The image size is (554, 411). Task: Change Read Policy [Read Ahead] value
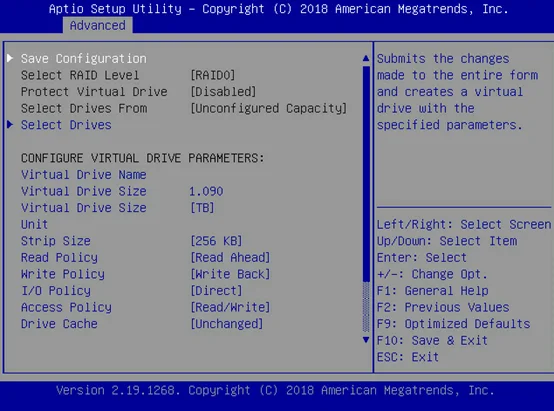click(x=230, y=258)
